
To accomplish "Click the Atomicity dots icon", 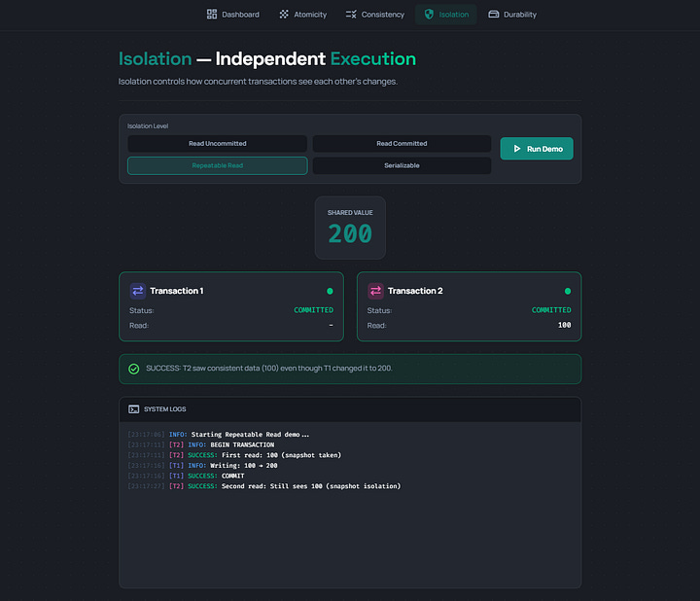I will (284, 15).
